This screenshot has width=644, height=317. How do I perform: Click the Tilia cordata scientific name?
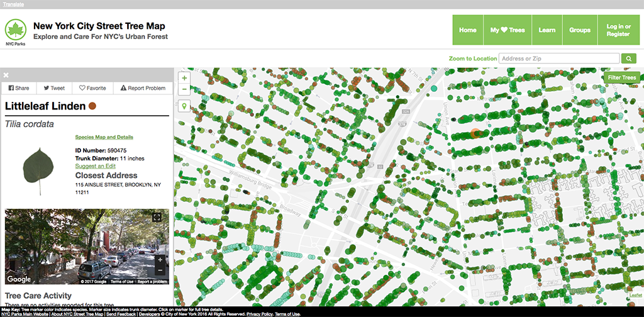pyautogui.click(x=29, y=124)
